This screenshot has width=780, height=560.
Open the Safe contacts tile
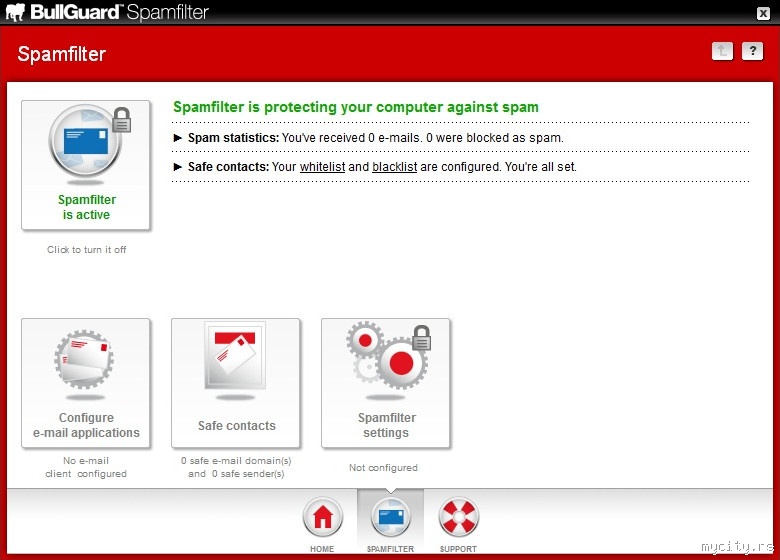[x=236, y=383]
